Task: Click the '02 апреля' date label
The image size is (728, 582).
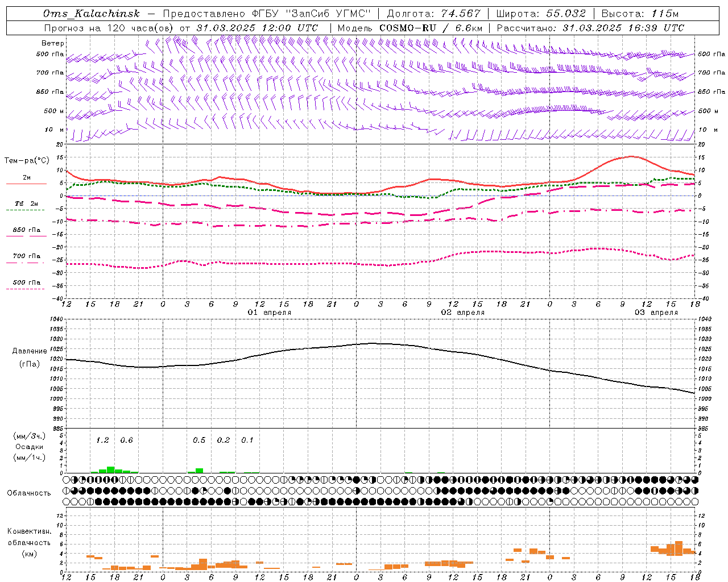Action: click(x=463, y=313)
